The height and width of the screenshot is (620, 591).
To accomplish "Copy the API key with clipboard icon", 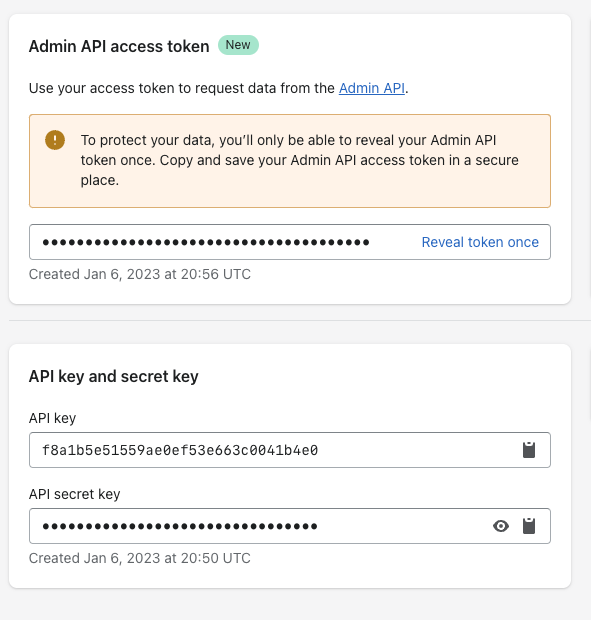I will click(x=529, y=450).
